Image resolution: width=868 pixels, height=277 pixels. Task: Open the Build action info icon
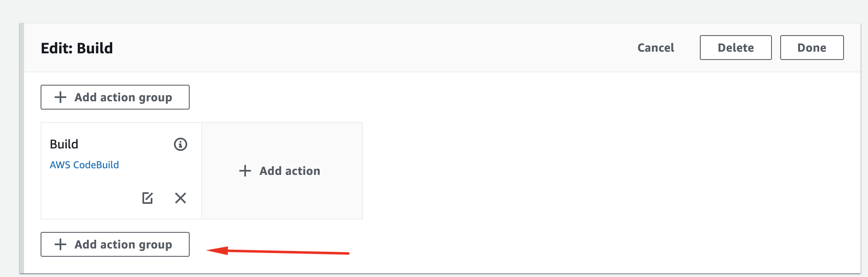tap(180, 144)
